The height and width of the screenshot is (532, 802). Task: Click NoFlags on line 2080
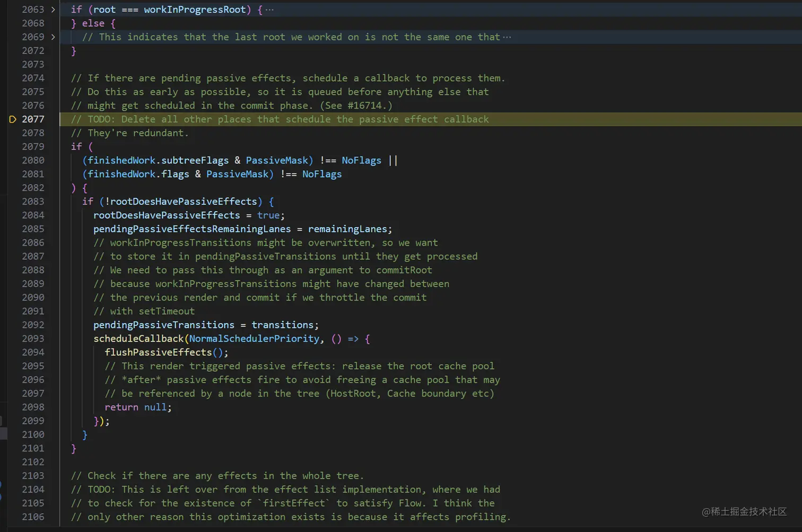pos(362,160)
